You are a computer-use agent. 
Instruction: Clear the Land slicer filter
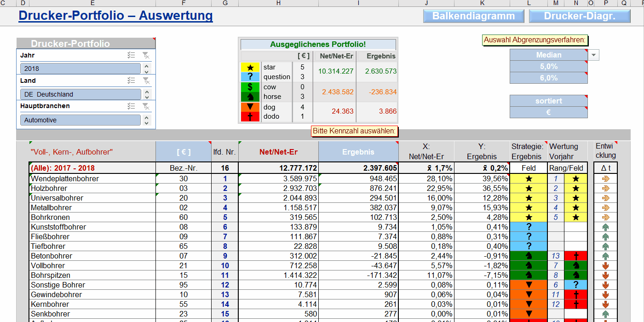(x=146, y=80)
